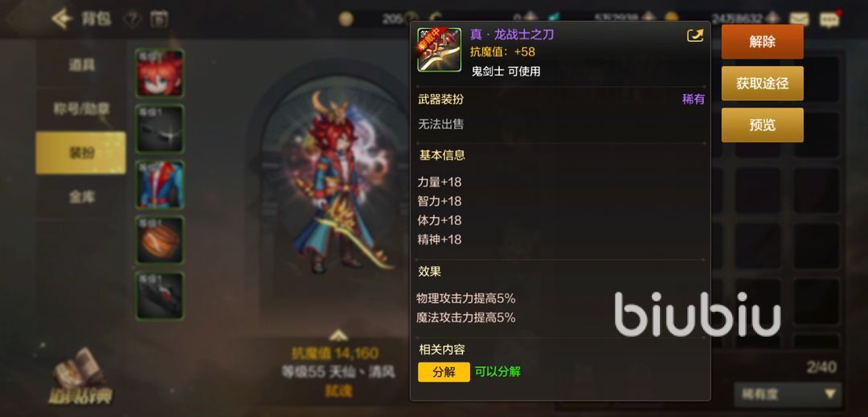Open the question mark help icon

pos(133,19)
